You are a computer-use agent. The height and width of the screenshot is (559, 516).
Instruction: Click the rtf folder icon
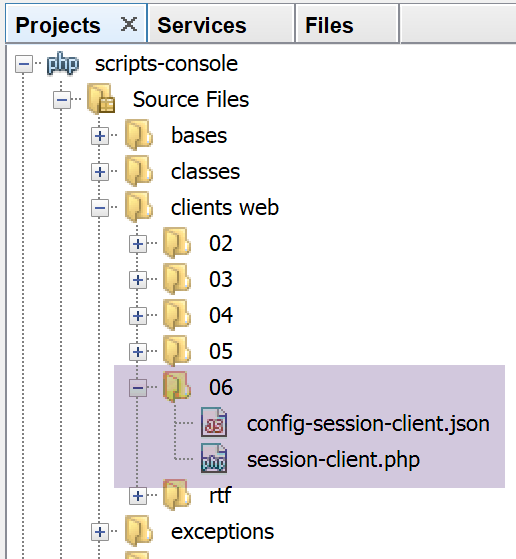click(x=177, y=495)
